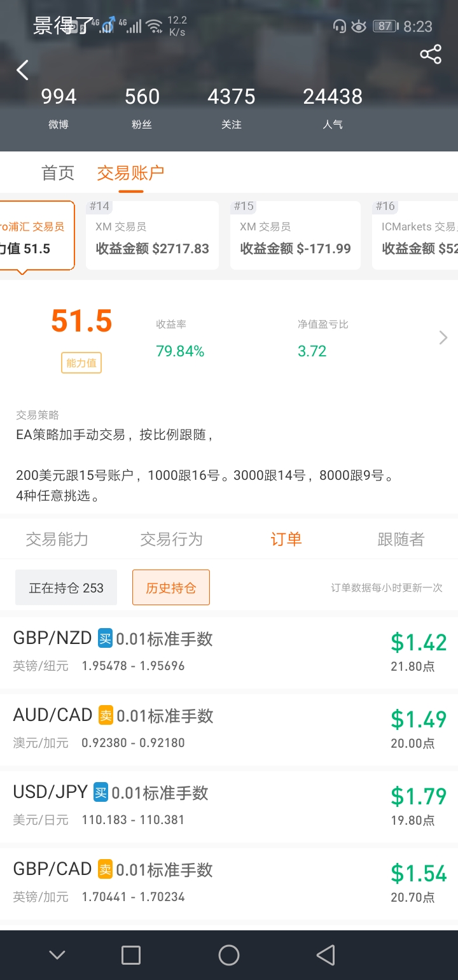Screen dimensions: 458x980
Task: Tap Android recent apps square button
Action: (x=131, y=955)
